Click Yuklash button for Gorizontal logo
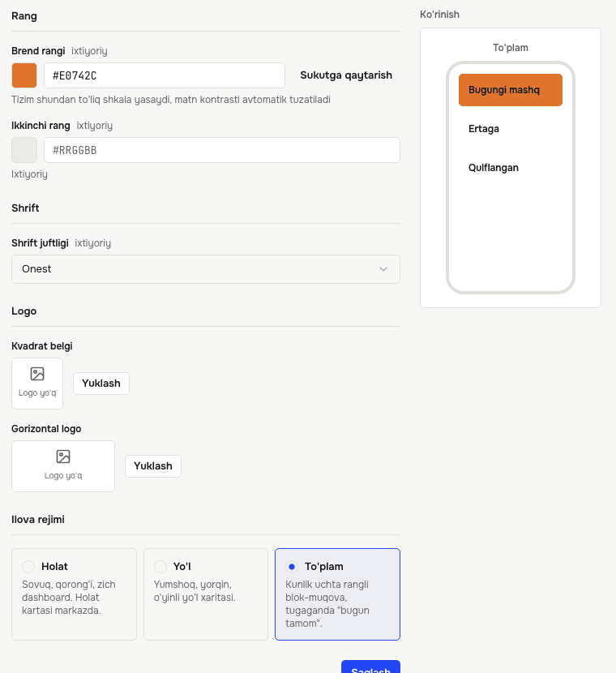Image resolution: width=616 pixels, height=673 pixels. (x=153, y=466)
